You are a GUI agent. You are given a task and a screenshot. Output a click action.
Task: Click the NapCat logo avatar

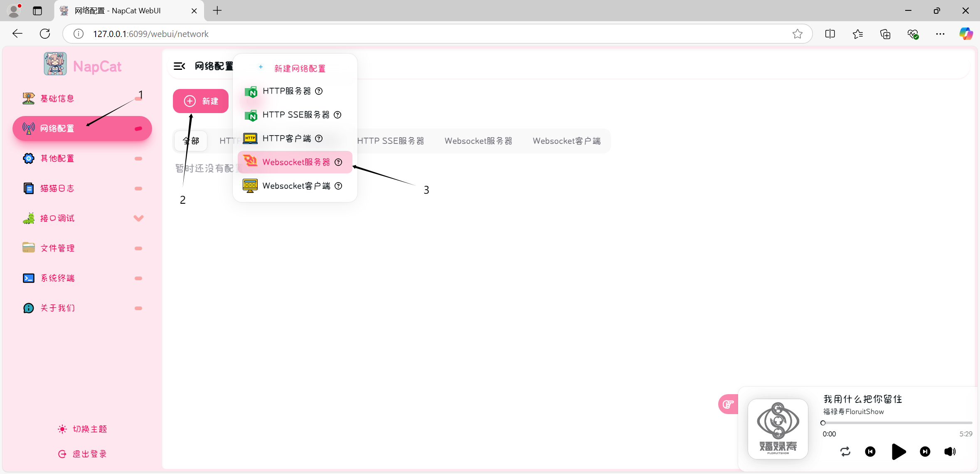point(55,64)
